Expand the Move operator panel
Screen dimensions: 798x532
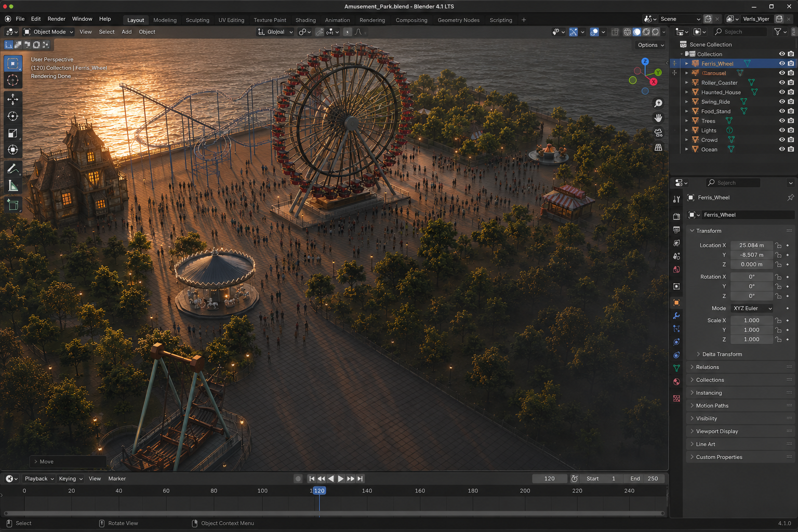(x=69, y=461)
